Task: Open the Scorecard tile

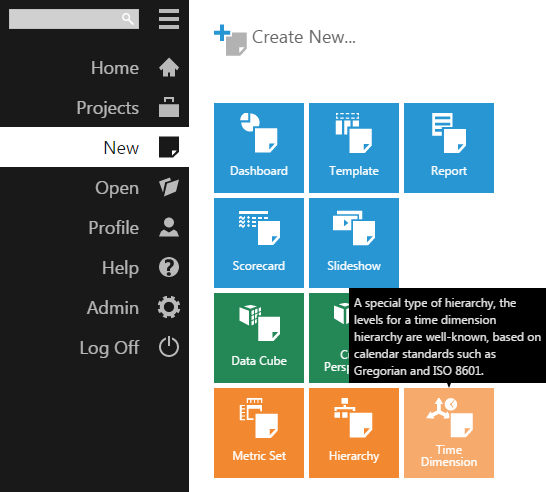Action: click(x=259, y=243)
